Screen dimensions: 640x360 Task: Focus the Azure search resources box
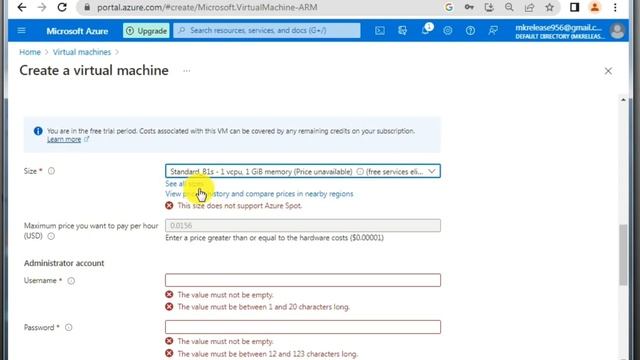click(267, 31)
